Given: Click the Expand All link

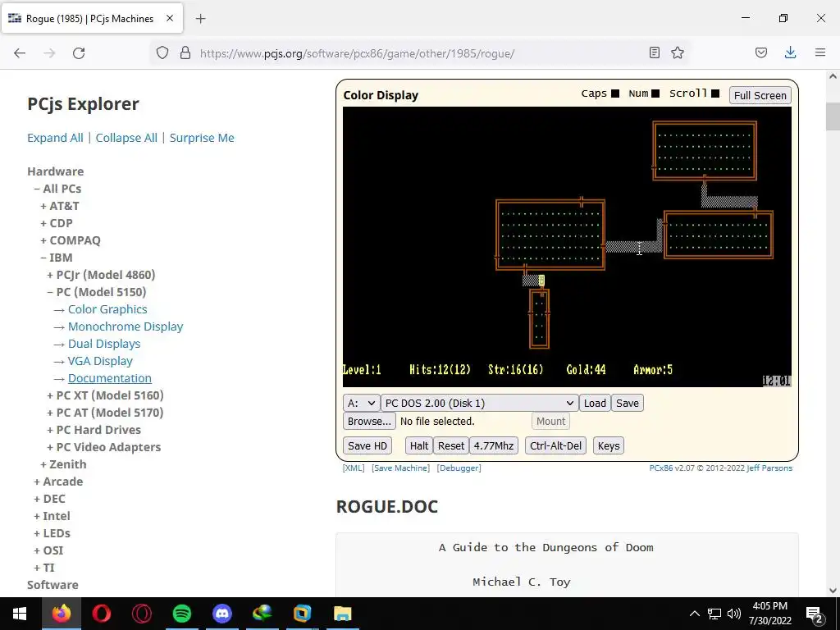Looking at the screenshot, I should point(55,138).
